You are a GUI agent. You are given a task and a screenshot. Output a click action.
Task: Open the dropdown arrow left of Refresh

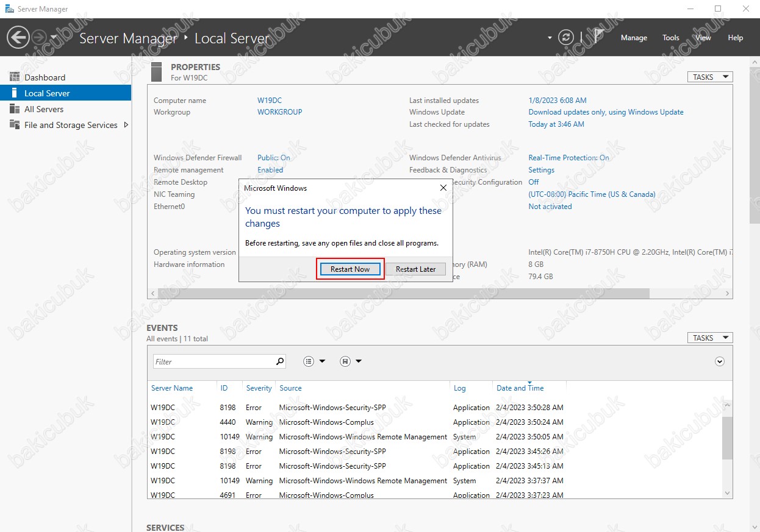[x=550, y=38]
